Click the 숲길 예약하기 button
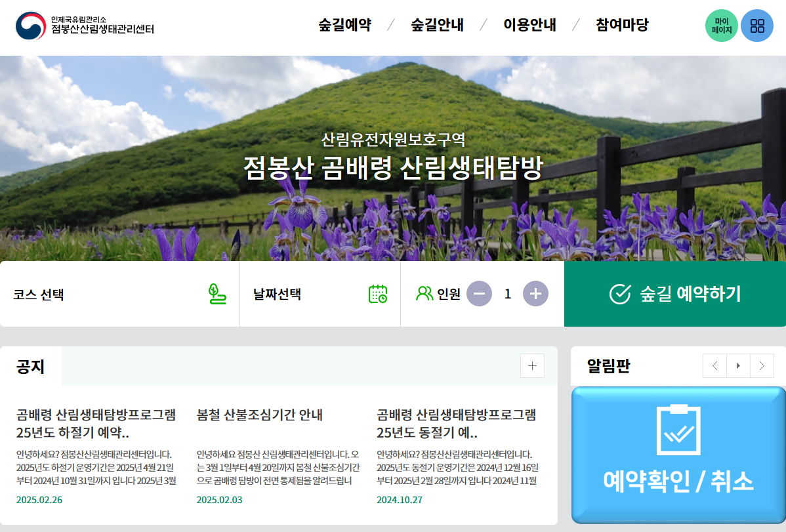Image resolution: width=786 pixels, height=532 pixels. coord(674,294)
